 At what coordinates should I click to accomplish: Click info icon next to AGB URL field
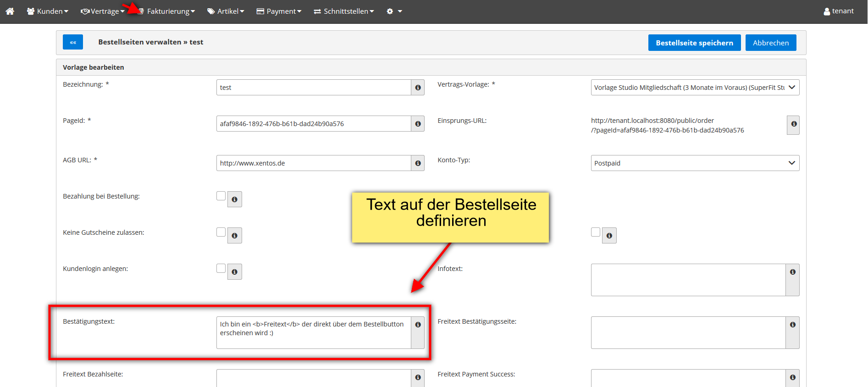point(418,163)
